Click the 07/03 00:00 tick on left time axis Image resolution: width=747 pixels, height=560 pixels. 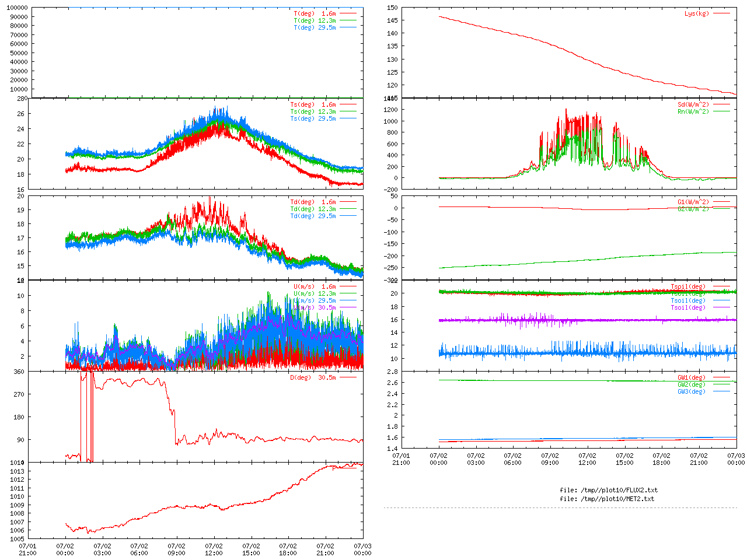point(362,549)
